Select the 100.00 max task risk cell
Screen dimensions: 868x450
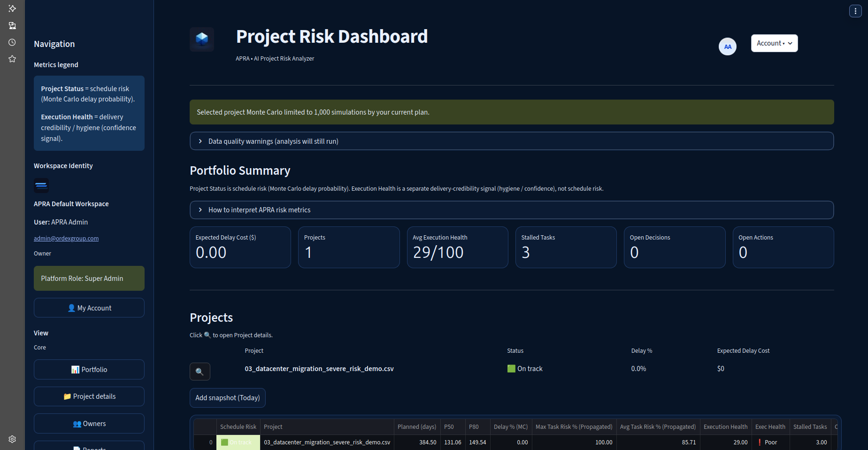pyautogui.click(x=574, y=442)
